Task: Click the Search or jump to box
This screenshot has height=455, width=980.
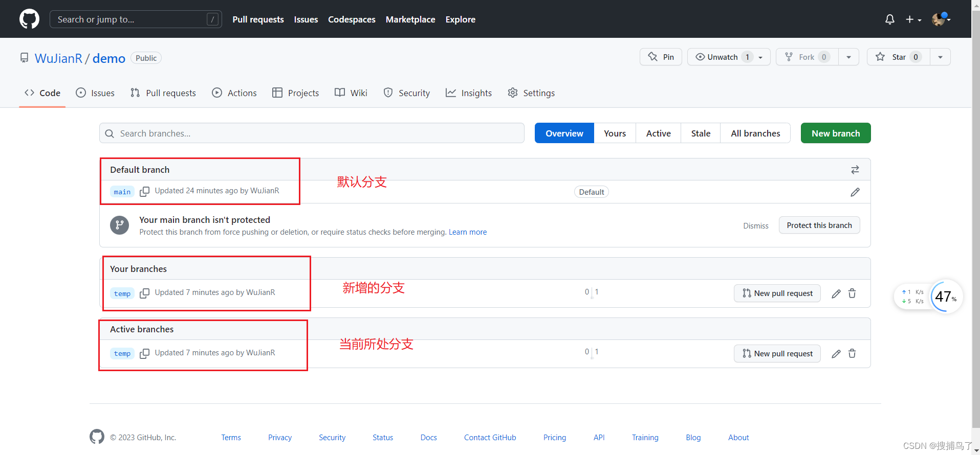Action: (x=136, y=19)
